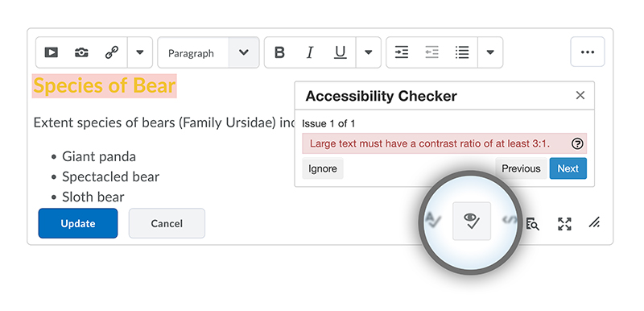
Task: Open help for the contrast ratio issue
Action: click(577, 143)
